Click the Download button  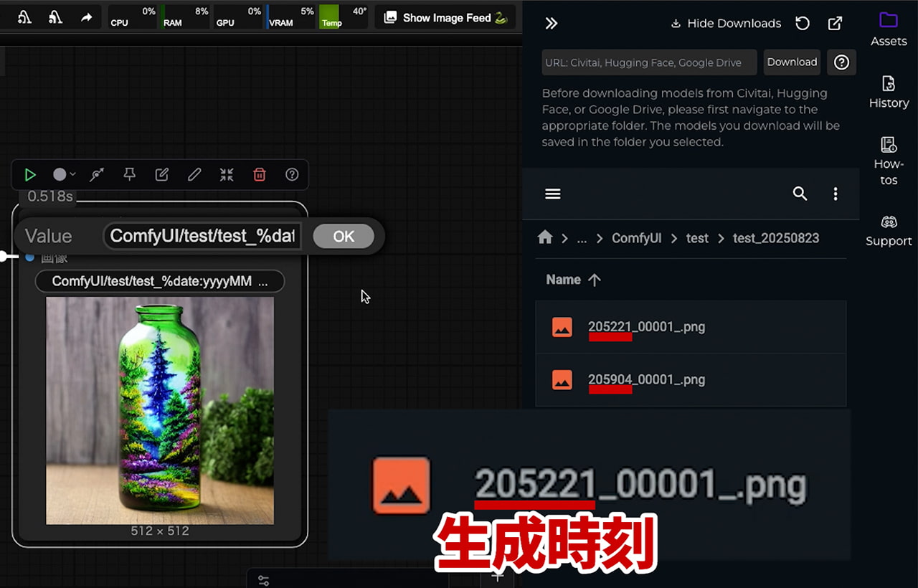[792, 62]
